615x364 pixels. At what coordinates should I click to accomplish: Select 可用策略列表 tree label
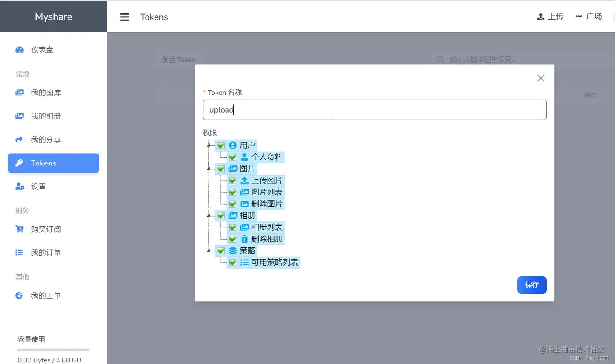coord(275,262)
